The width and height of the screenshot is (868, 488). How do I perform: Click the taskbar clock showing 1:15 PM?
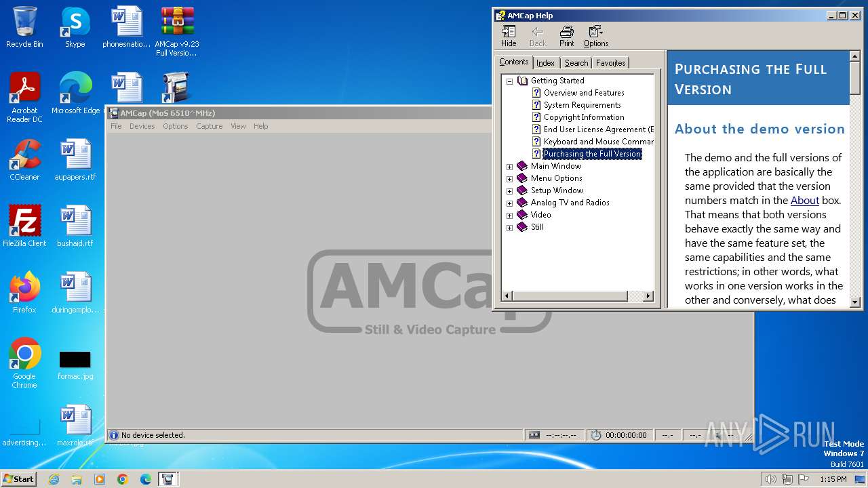[833, 479]
